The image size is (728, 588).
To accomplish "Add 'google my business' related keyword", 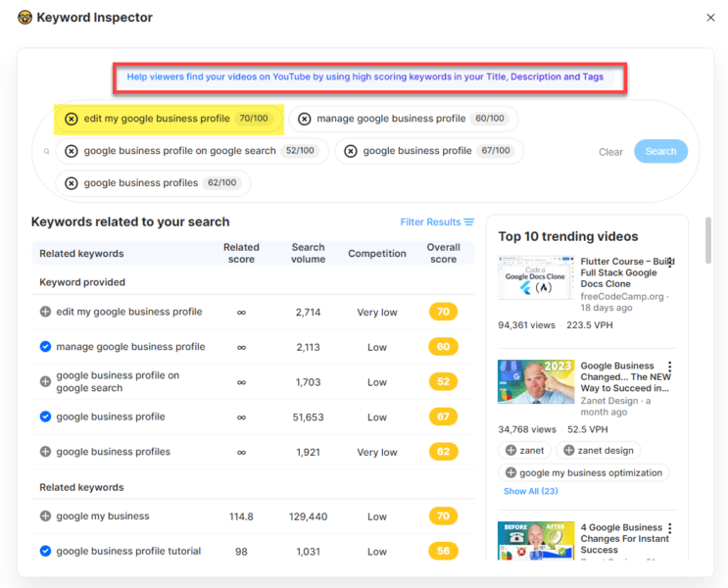I will tap(45, 516).
